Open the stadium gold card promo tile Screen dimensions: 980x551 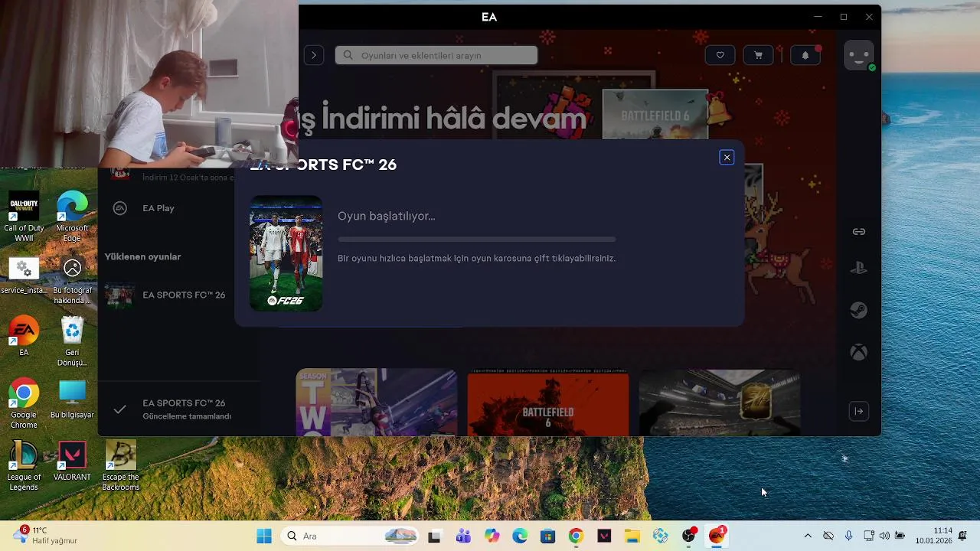click(x=719, y=403)
